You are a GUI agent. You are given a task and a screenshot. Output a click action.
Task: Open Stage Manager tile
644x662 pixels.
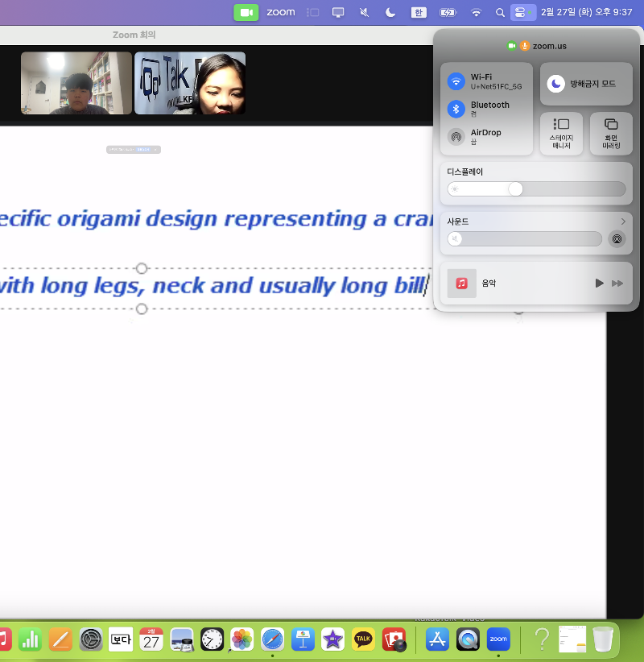pyautogui.click(x=561, y=133)
